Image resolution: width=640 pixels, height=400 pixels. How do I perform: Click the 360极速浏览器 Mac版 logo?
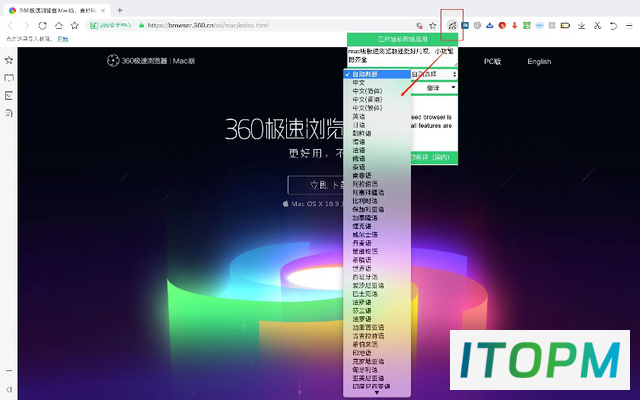[151, 61]
